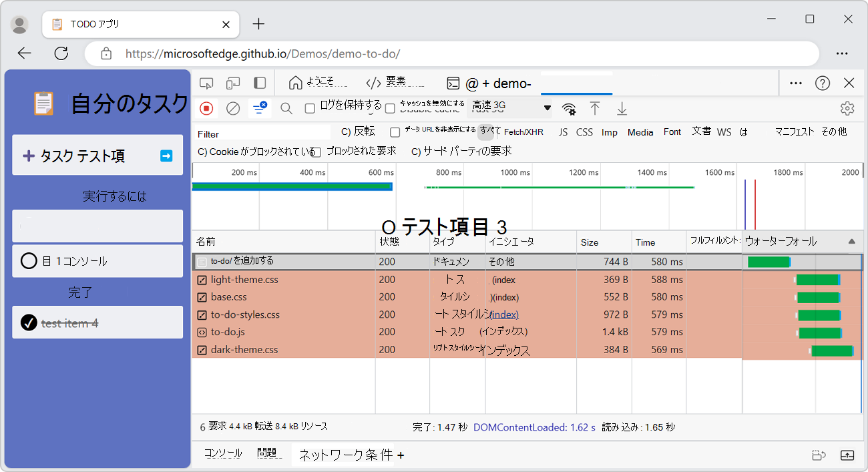The width and height of the screenshot is (868, 472).
Task: Open a new browser tab
Action: coord(258,24)
